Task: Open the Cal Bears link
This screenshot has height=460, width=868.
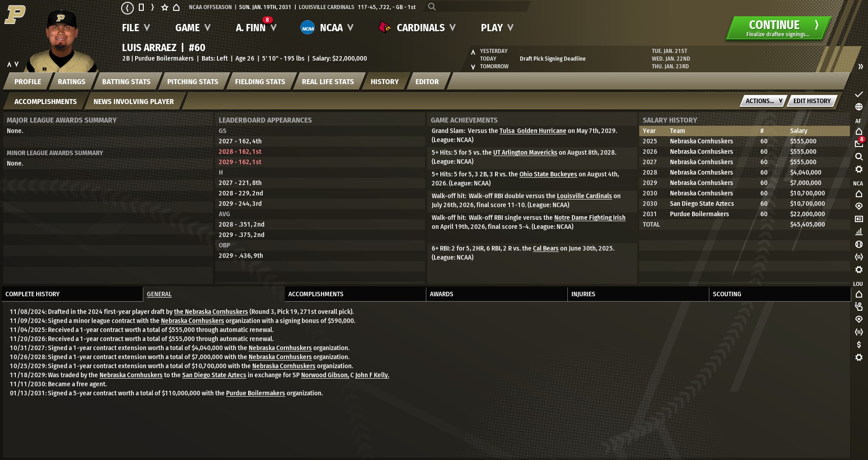Action: point(546,248)
